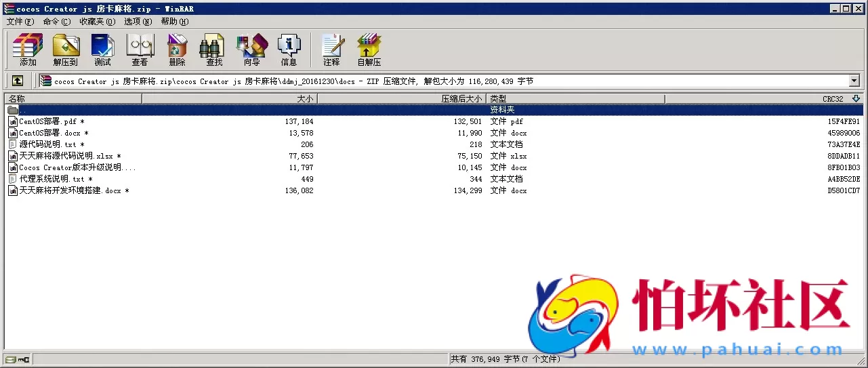Open the 文件(F) menu
This screenshot has height=368, width=868.
[20, 22]
